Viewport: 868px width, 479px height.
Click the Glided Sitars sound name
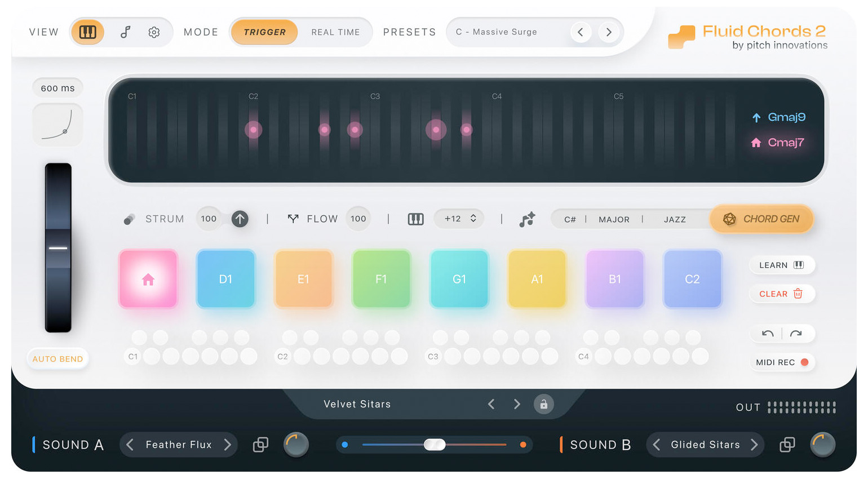(705, 445)
